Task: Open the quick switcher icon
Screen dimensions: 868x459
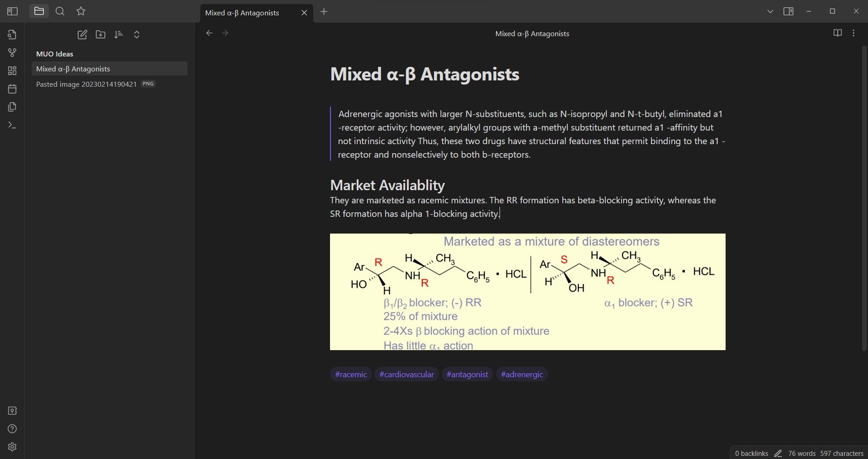Action: coord(12,35)
